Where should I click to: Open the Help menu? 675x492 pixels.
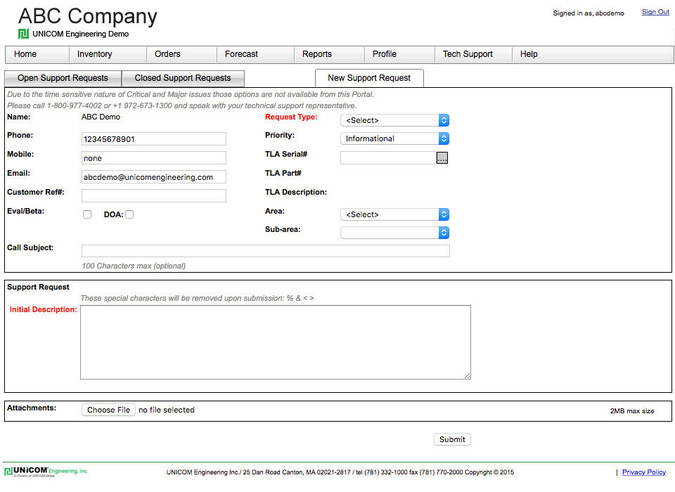tap(529, 54)
